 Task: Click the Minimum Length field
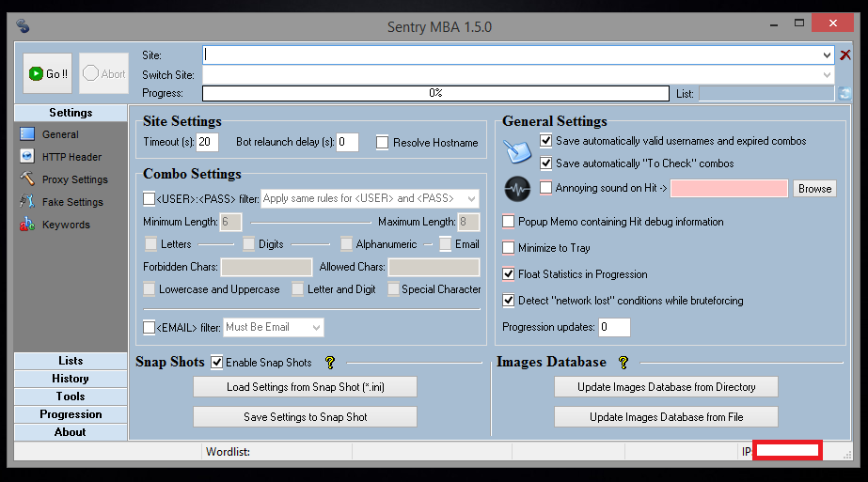tap(230, 222)
